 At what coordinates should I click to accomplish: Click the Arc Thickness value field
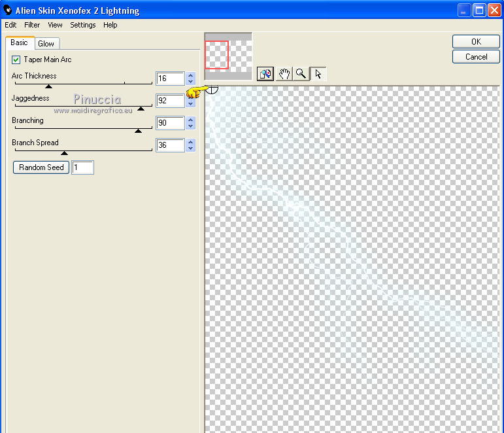pos(170,78)
